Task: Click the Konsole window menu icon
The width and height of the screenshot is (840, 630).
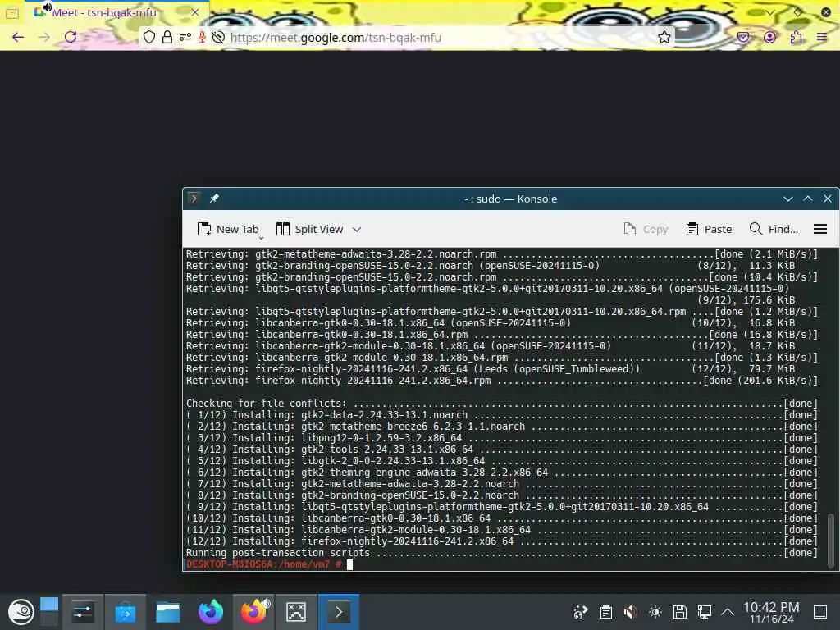Action: point(194,199)
